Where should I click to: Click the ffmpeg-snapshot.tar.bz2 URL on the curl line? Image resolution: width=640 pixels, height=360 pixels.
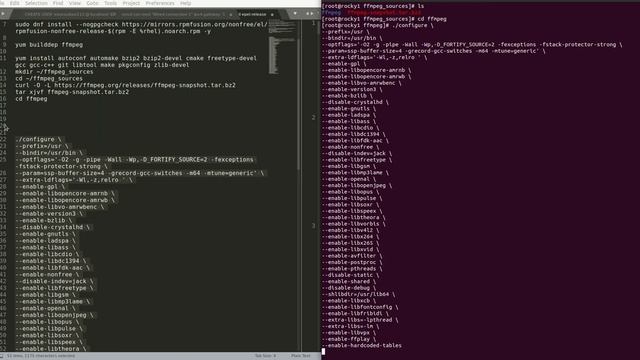[144, 85]
